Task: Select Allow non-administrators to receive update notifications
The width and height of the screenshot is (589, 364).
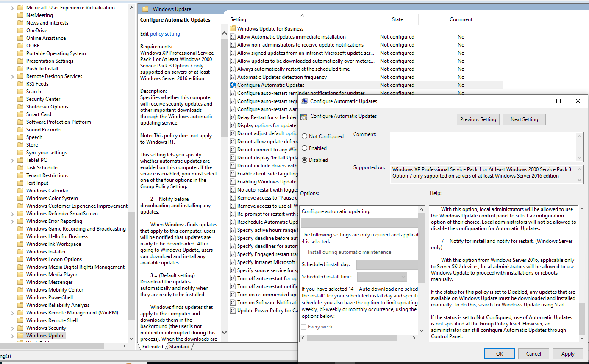Action: (x=300, y=45)
